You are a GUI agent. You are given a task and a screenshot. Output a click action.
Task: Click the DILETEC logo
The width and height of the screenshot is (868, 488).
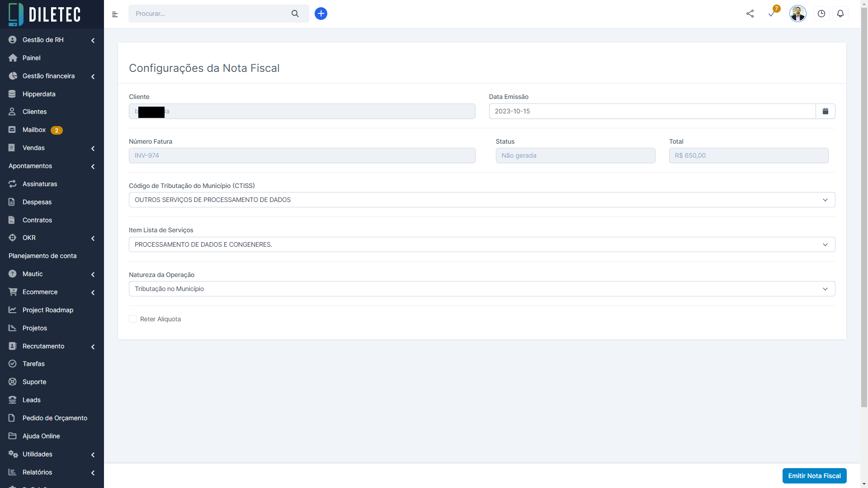coord(45,14)
